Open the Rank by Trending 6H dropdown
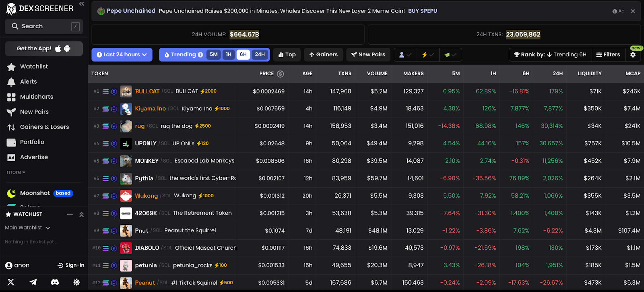 coord(550,55)
